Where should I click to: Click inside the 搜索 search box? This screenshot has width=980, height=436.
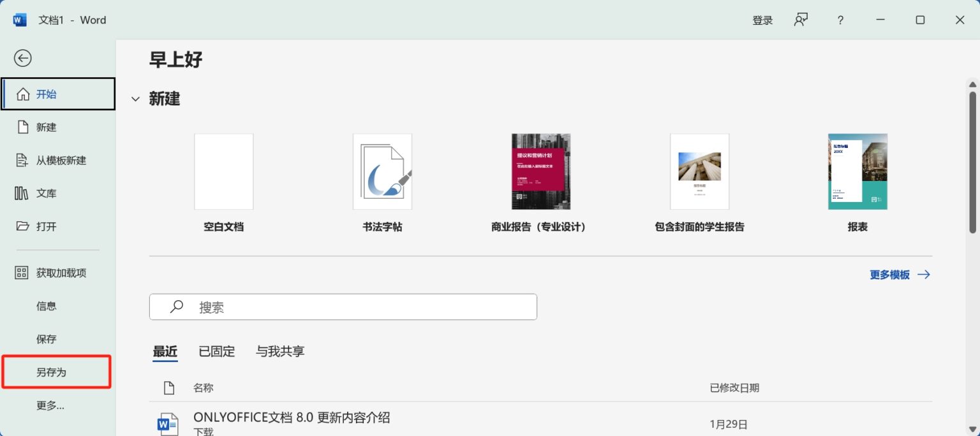(343, 307)
